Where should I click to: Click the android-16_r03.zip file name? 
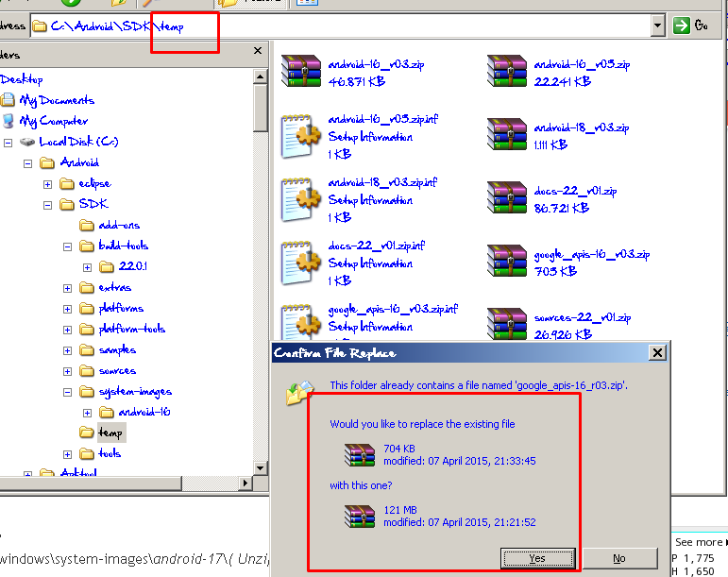[376, 64]
